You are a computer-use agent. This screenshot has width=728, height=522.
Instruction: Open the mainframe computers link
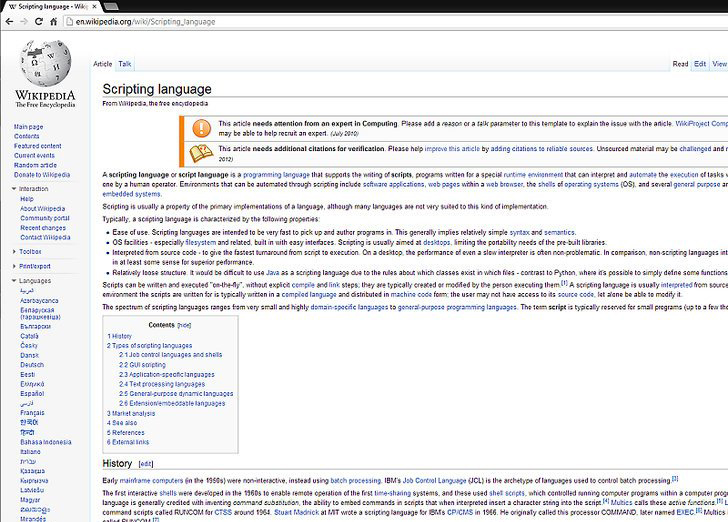[x=151, y=481]
